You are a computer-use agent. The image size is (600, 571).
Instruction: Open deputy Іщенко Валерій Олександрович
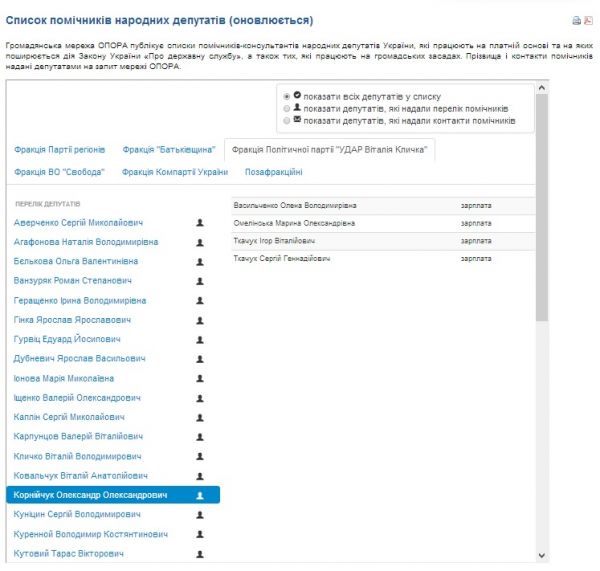(x=77, y=398)
